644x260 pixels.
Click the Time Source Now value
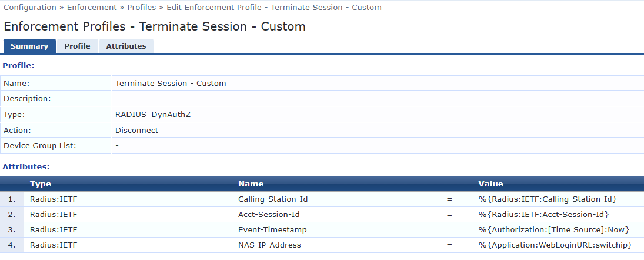tap(554, 229)
